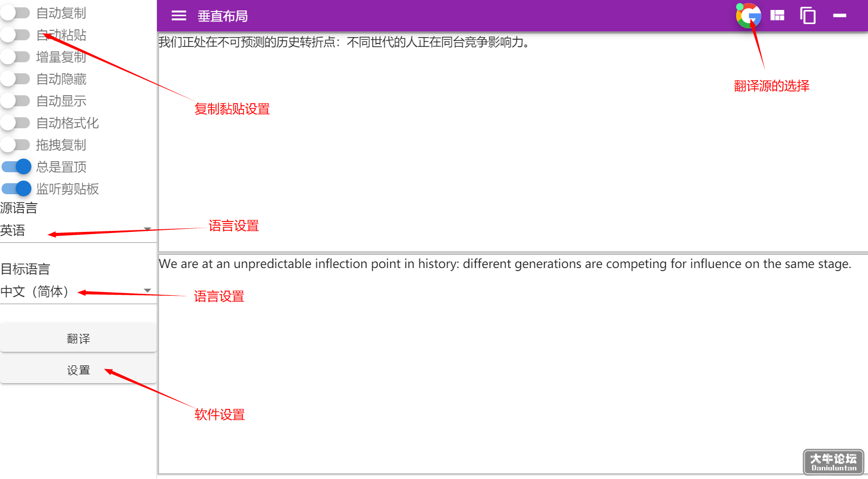The image size is (868, 479).
Task: Open the 设置 button
Action: pyautogui.click(x=78, y=370)
